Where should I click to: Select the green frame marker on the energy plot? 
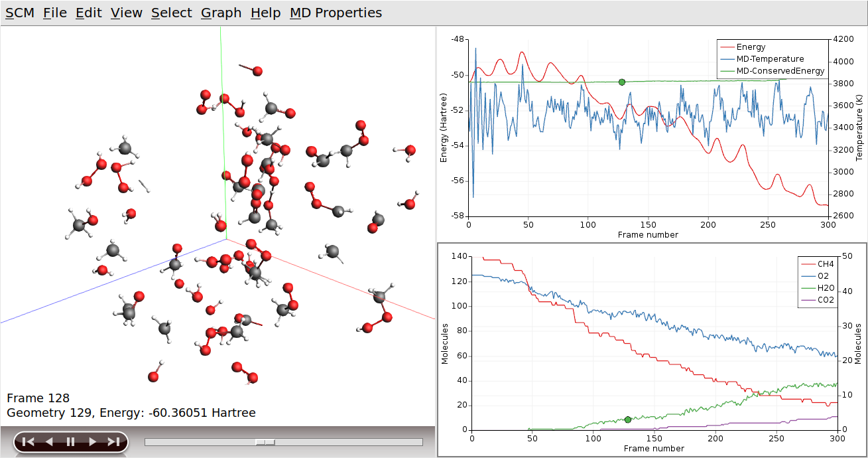pyautogui.click(x=621, y=82)
